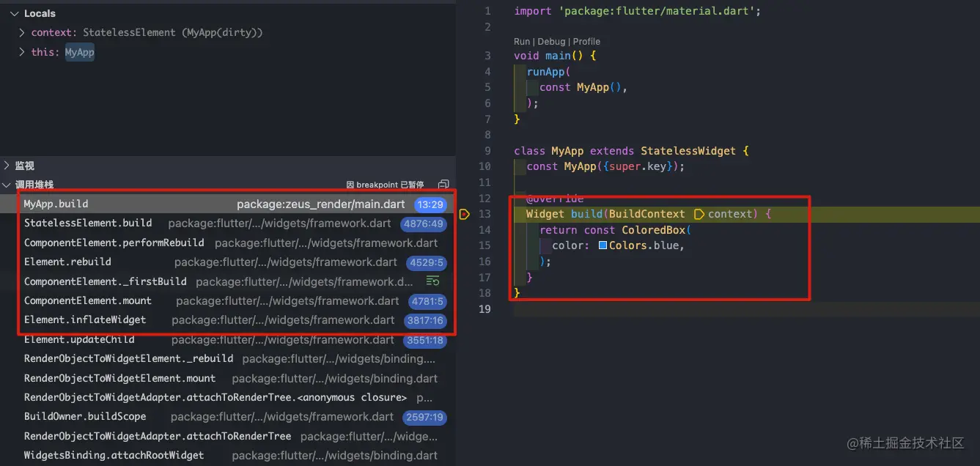Click 'BuildContext' on line 13
980x466 pixels.
point(646,214)
